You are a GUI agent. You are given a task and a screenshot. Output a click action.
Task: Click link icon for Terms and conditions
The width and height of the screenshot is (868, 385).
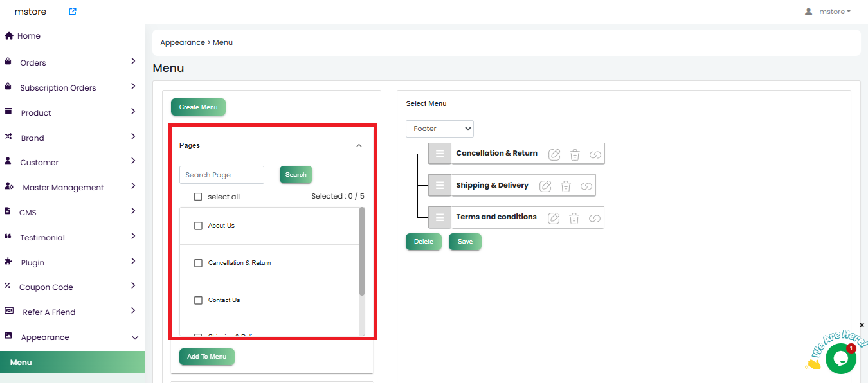(595, 218)
